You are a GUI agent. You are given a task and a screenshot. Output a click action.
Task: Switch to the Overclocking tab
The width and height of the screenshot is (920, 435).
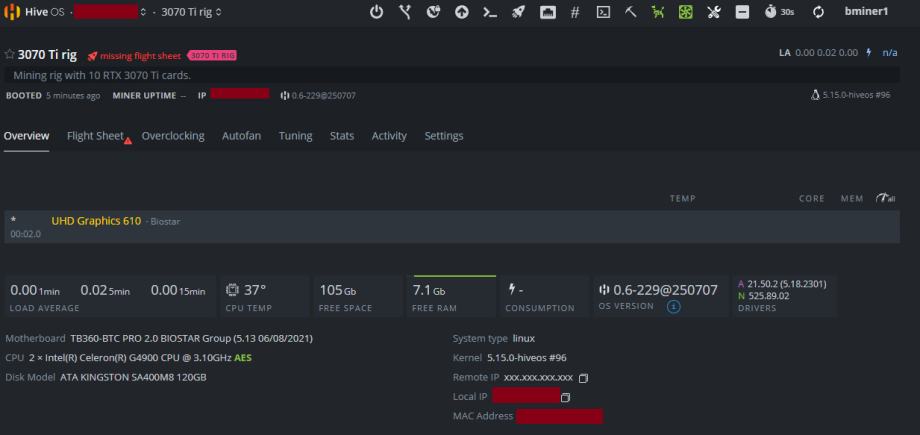point(172,136)
